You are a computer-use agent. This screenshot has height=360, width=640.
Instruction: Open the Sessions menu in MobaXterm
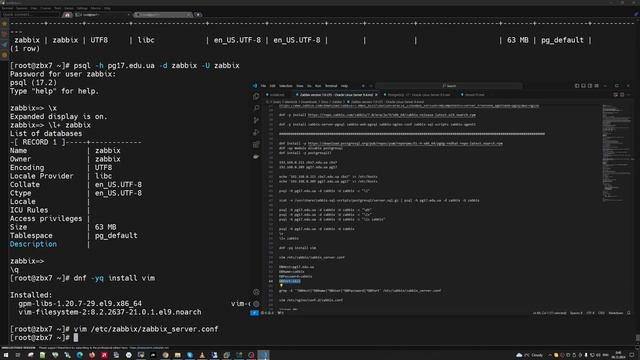pos(21,8)
